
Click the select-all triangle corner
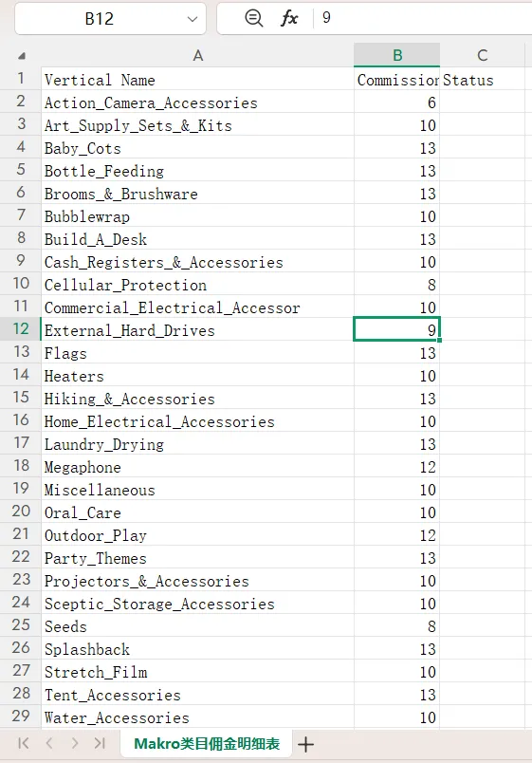point(21,56)
